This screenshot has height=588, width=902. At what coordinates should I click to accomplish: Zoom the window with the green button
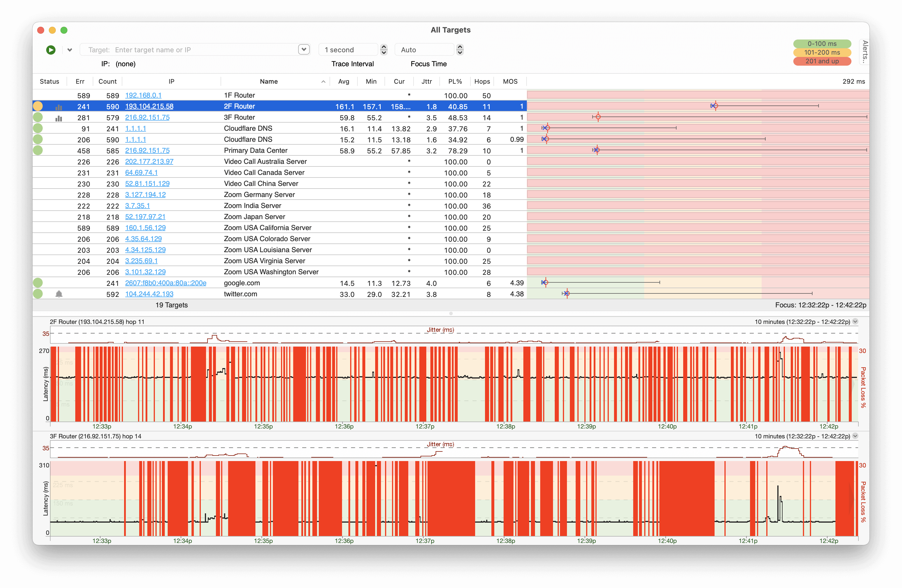pos(64,30)
